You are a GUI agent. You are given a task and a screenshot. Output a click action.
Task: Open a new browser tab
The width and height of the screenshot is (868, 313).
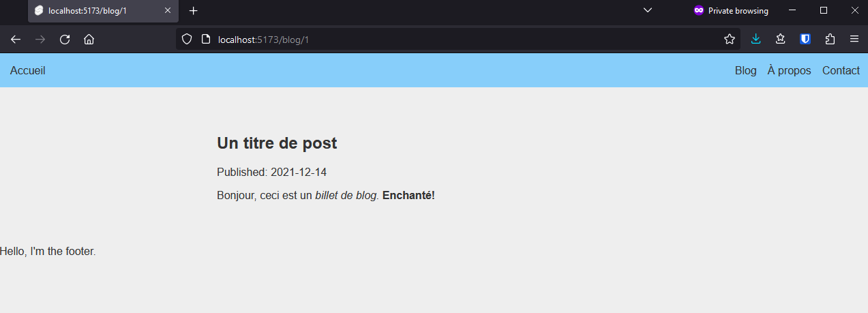pyautogui.click(x=194, y=11)
